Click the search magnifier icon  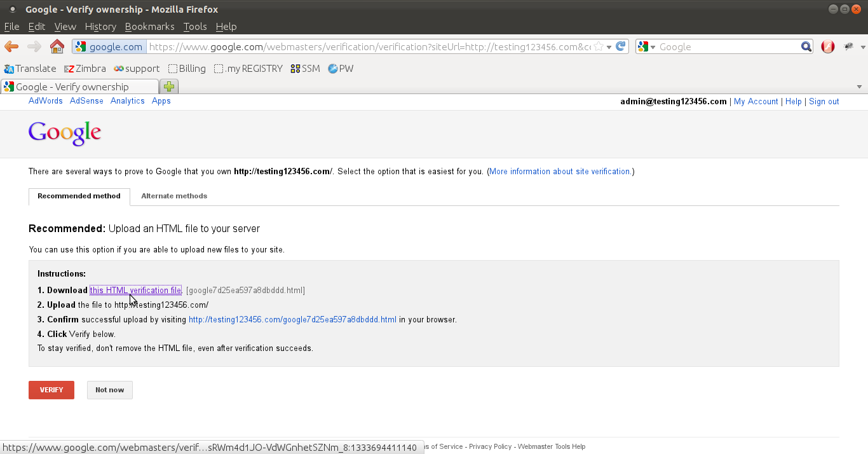tap(806, 46)
